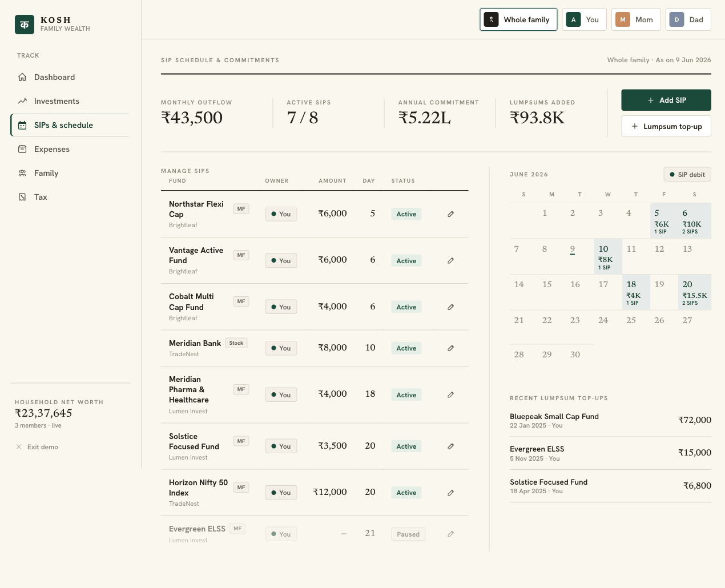Select June 18 with ₹4K SIP
This screenshot has height=588, width=725.
pyautogui.click(x=636, y=292)
